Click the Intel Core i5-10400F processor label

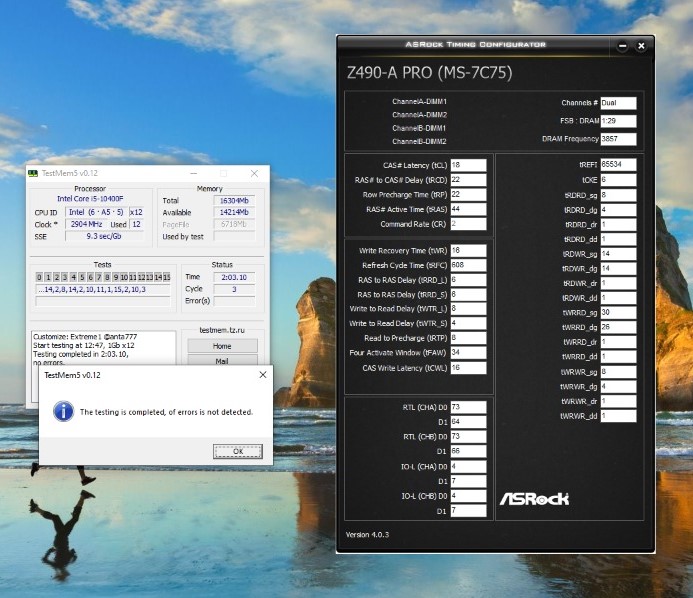pos(90,199)
